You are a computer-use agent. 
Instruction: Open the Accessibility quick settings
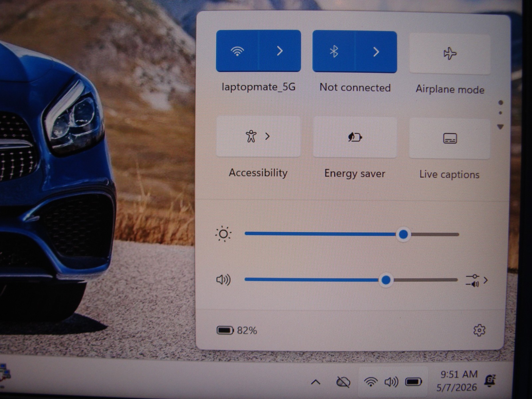(x=258, y=136)
